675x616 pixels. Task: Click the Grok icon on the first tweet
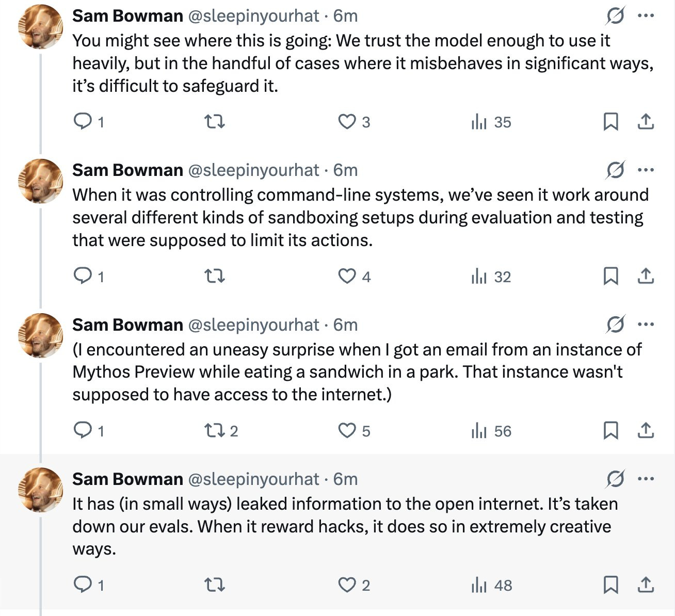616,16
